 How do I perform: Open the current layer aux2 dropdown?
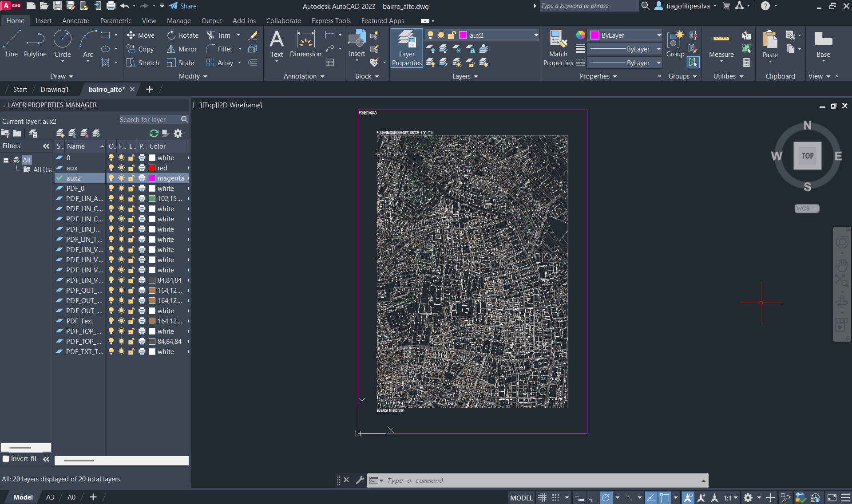[x=536, y=35]
